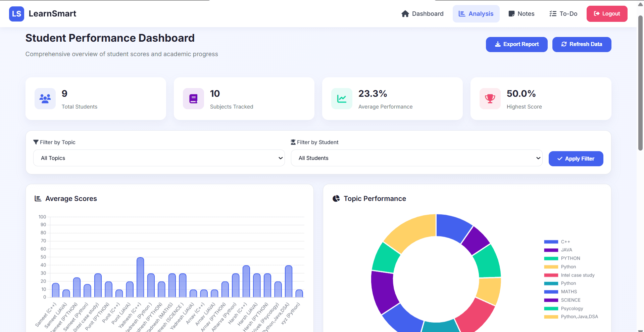
Task: Toggle the Psycology legend entry
Action: [x=563, y=308]
